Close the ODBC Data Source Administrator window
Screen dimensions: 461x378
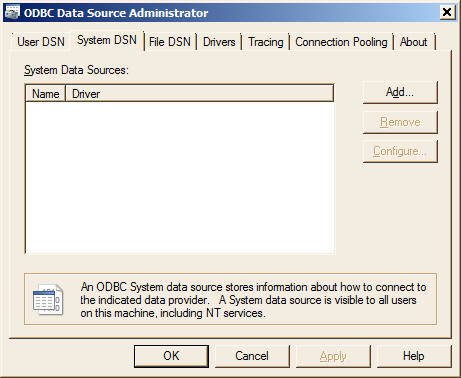pos(447,13)
